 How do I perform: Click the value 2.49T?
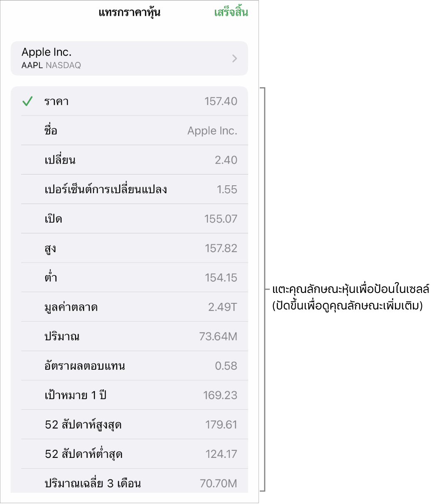[223, 307]
